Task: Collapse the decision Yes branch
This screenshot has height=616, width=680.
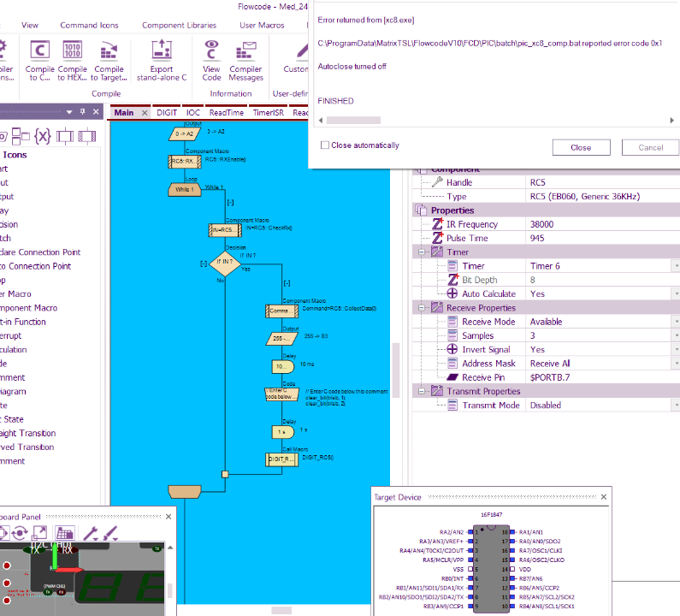Action: pyautogui.click(x=287, y=283)
